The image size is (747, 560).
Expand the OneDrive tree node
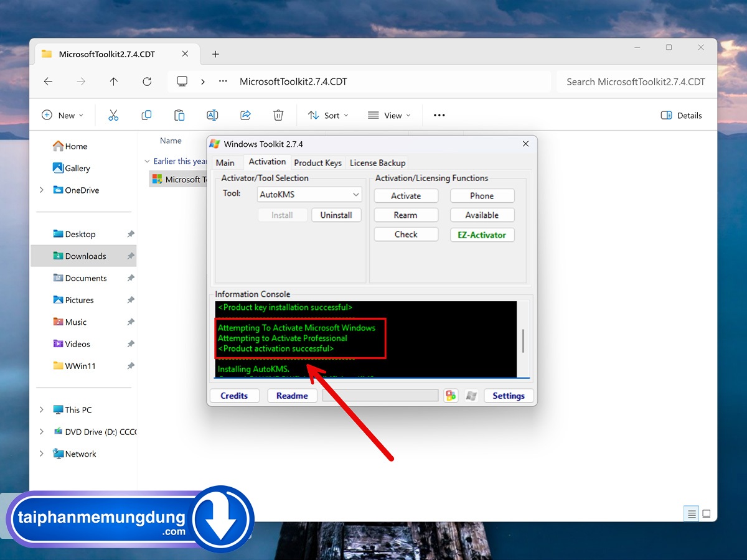(x=42, y=190)
